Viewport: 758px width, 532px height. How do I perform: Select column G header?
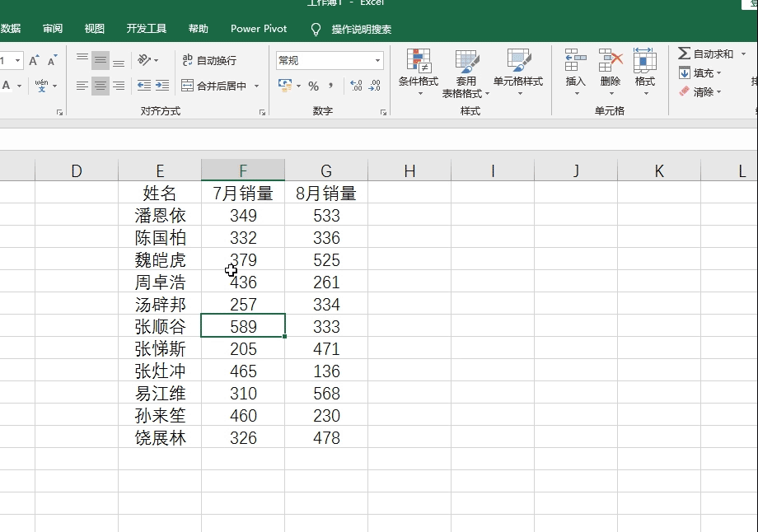tap(326, 170)
